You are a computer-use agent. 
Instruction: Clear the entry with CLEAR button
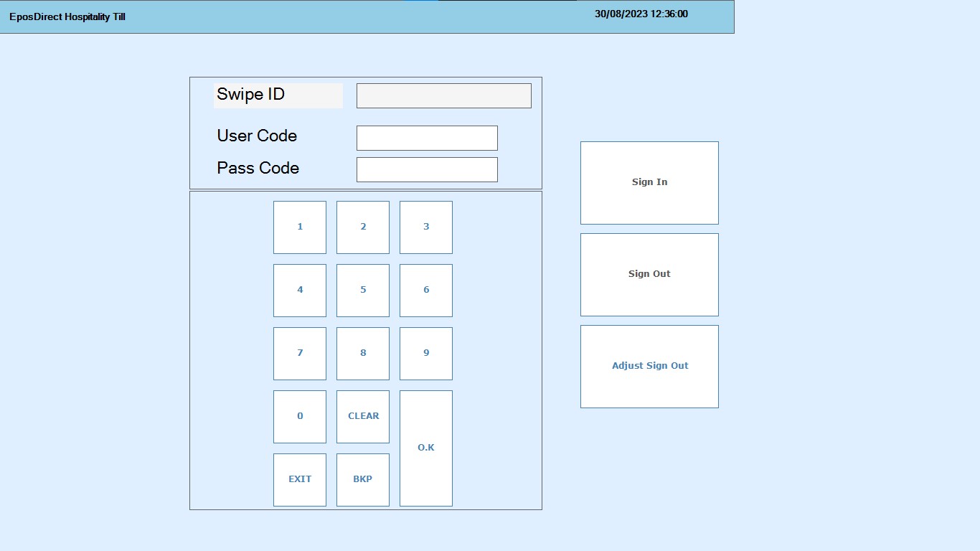[362, 416]
